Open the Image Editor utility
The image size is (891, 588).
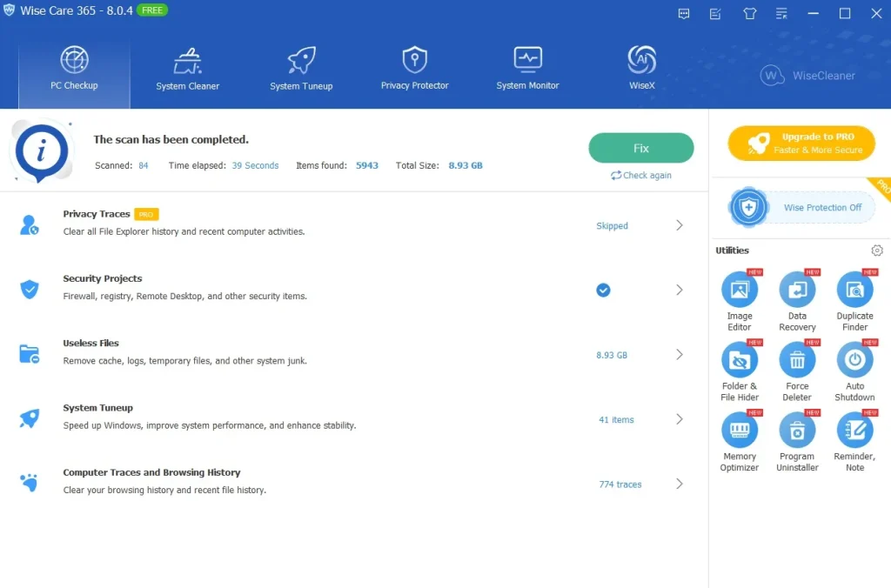[740, 301]
